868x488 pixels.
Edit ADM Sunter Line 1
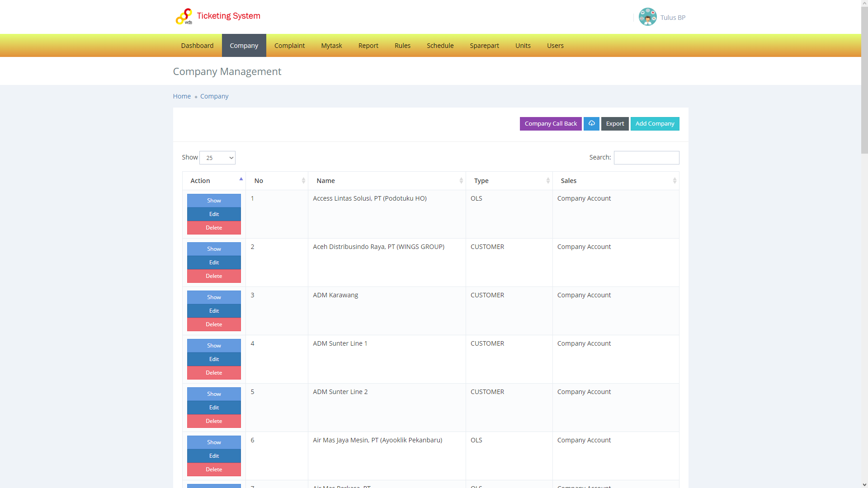[x=214, y=359]
